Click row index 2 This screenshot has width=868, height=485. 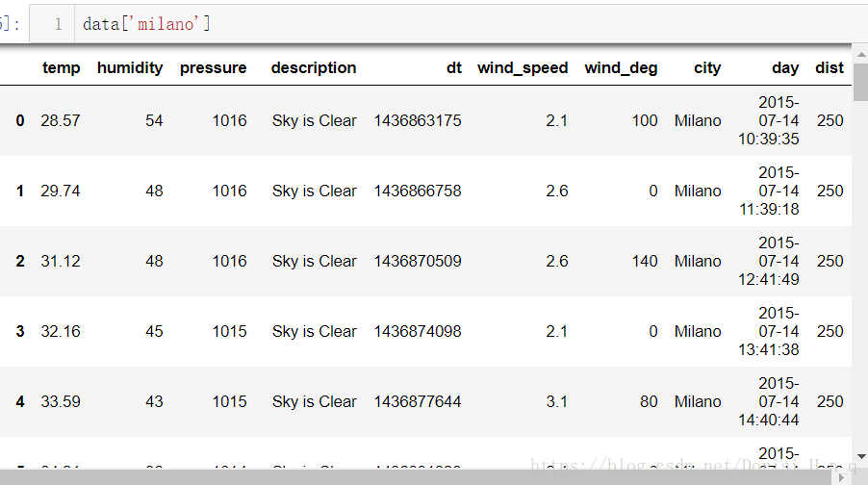coord(20,262)
